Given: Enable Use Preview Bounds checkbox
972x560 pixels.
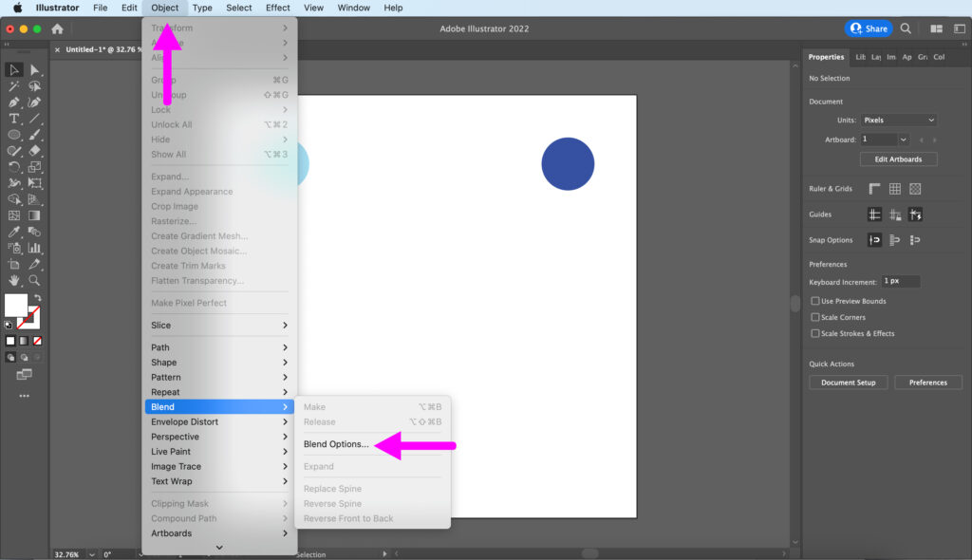Looking at the screenshot, I should click(x=814, y=301).
